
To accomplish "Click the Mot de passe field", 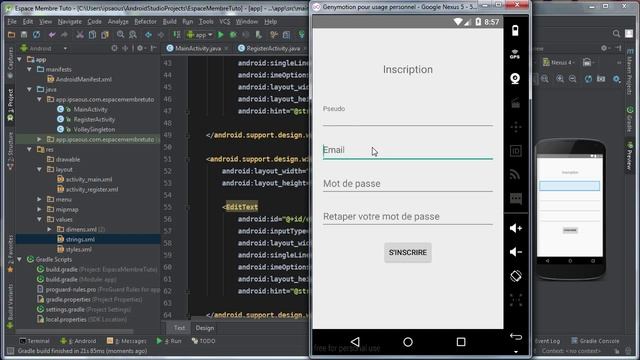I will point(408,184).
